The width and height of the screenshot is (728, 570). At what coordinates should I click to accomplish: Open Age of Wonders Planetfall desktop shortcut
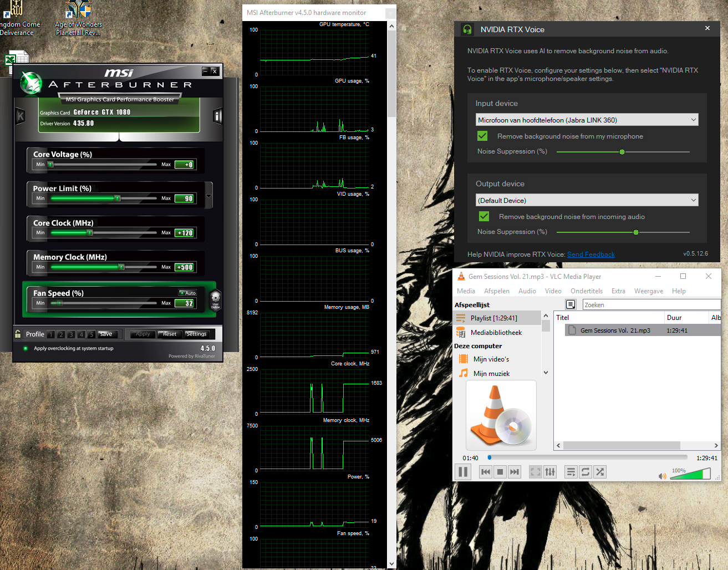tap(79, 18)
